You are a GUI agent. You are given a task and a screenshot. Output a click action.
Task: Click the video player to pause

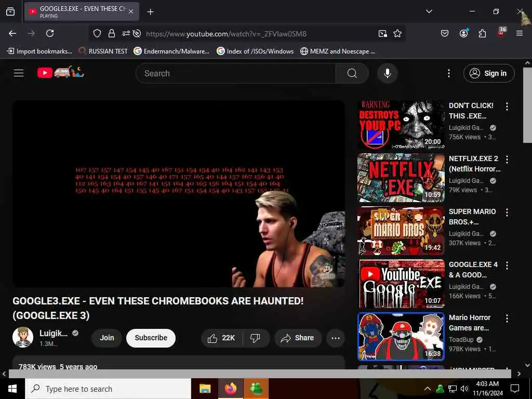(x=179, y=194)
